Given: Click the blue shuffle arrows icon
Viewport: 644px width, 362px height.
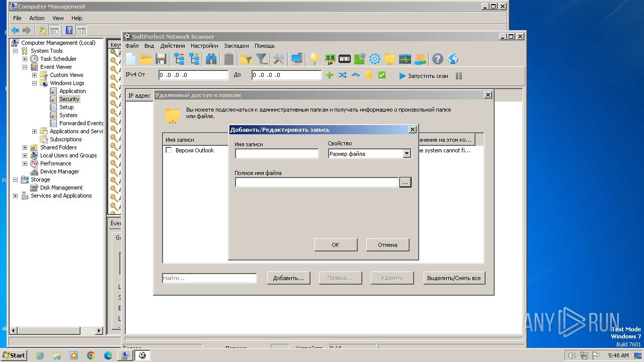Looking at the screenshot, I should click(x=343, y=75).
